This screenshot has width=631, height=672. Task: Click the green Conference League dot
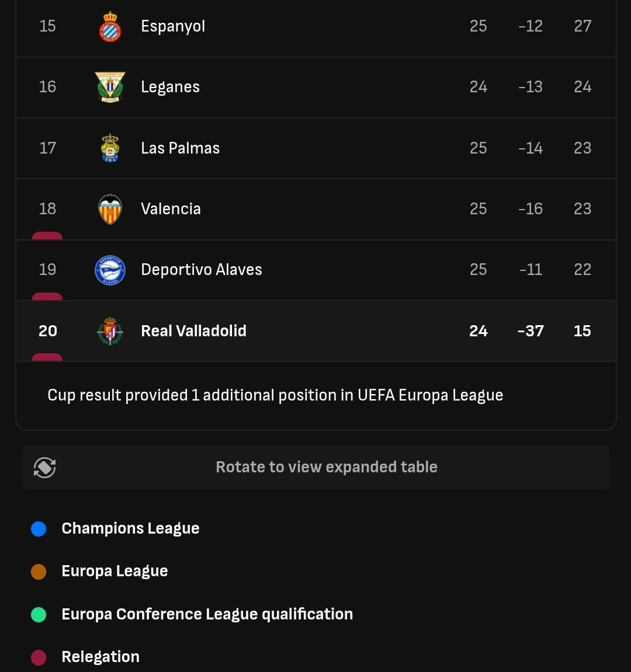click(39, 615)
